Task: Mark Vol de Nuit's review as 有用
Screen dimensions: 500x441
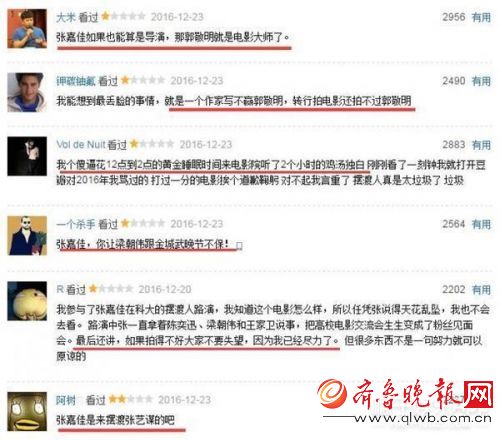Action: (481, 144)
